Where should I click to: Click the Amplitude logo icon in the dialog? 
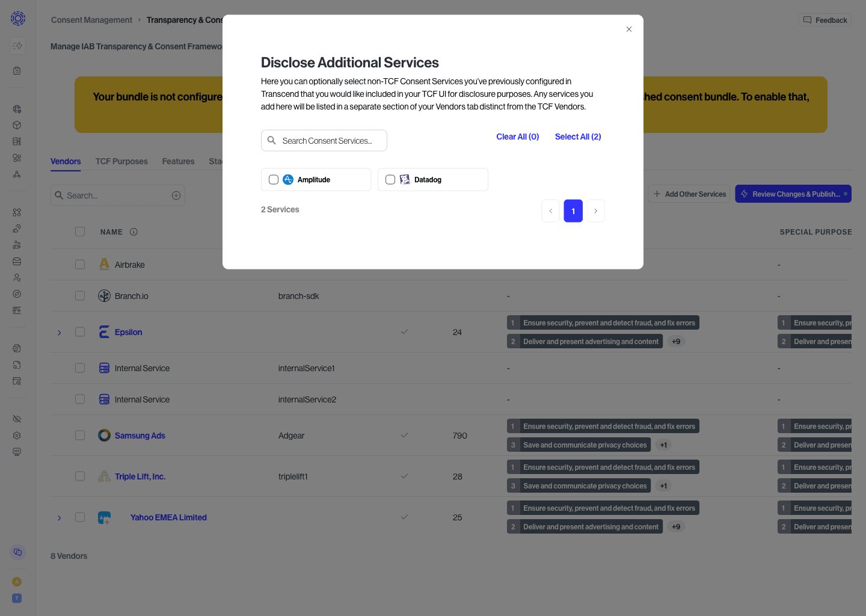(x=288, y=179)
